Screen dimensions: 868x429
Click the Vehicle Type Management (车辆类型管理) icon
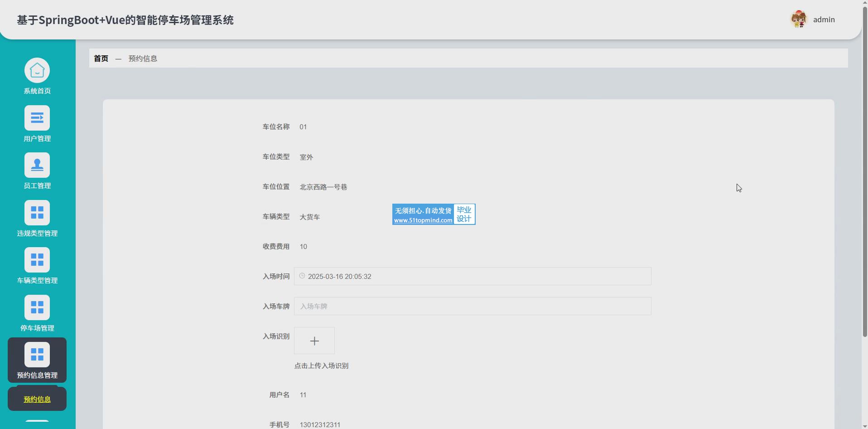37,260
